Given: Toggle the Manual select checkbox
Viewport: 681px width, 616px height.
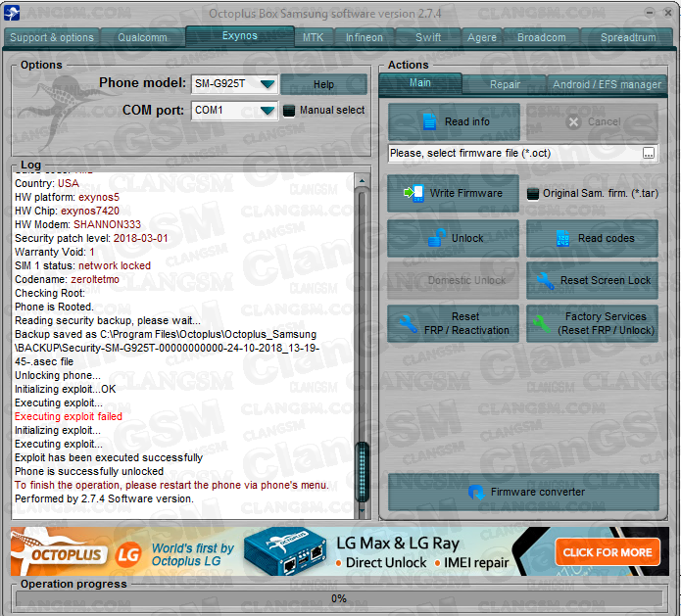Looking at the screenshot, I should 289,111.
